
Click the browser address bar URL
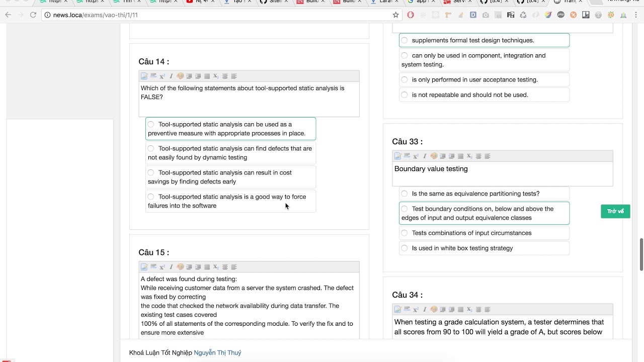pyautogui.click(x=96, y=15)
